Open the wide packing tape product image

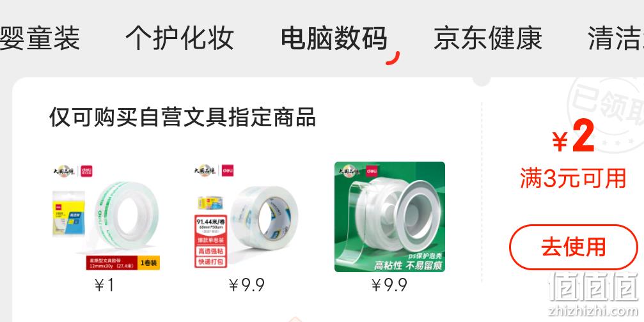[247, 217]
